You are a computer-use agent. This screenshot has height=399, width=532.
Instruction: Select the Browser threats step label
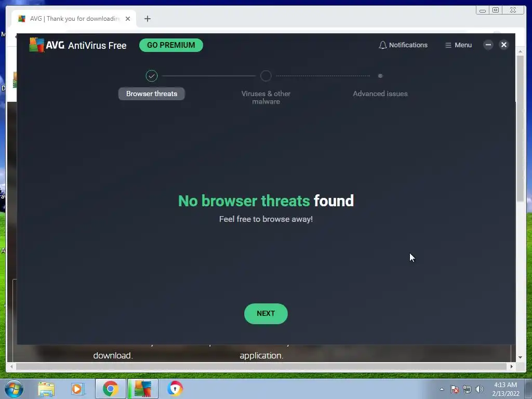pyautogui.click(x=152, y=94)
